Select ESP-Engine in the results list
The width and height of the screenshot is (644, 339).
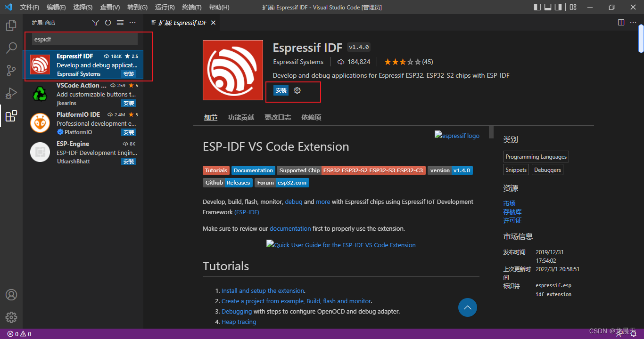point(83,152)
